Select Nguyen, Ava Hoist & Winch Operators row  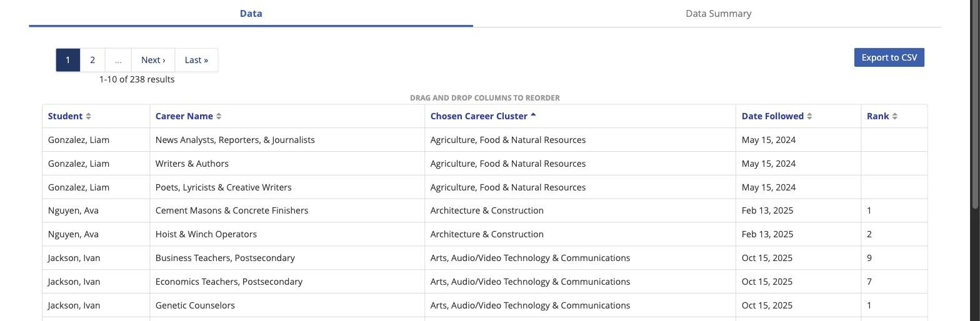tap(484, 234)
